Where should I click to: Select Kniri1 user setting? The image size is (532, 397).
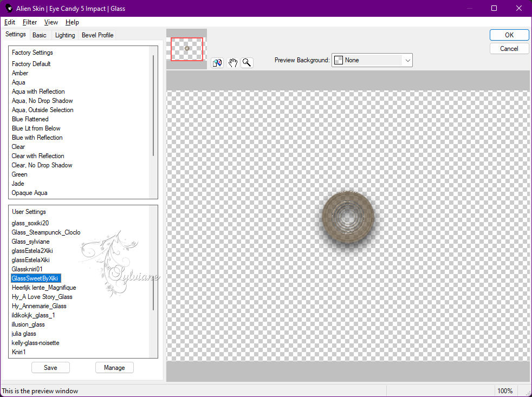tap(18, 352)
